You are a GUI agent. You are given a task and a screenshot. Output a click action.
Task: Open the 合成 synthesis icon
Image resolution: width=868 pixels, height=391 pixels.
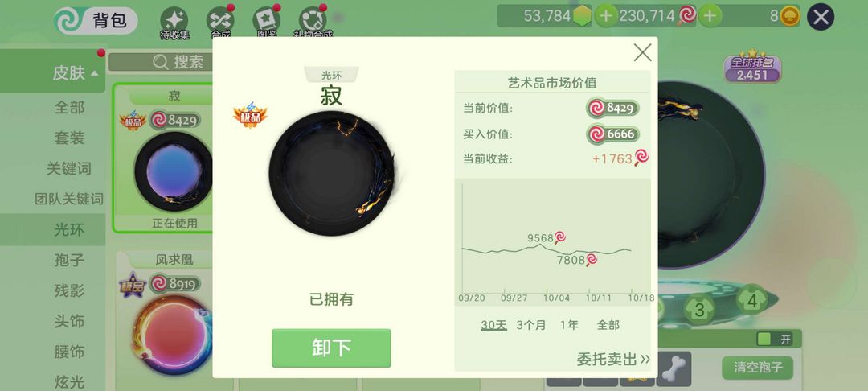[x=220, y=23]
